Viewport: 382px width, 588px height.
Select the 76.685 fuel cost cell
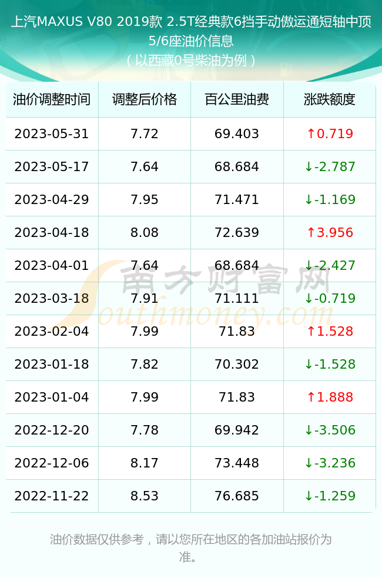[x=237, y=496]
